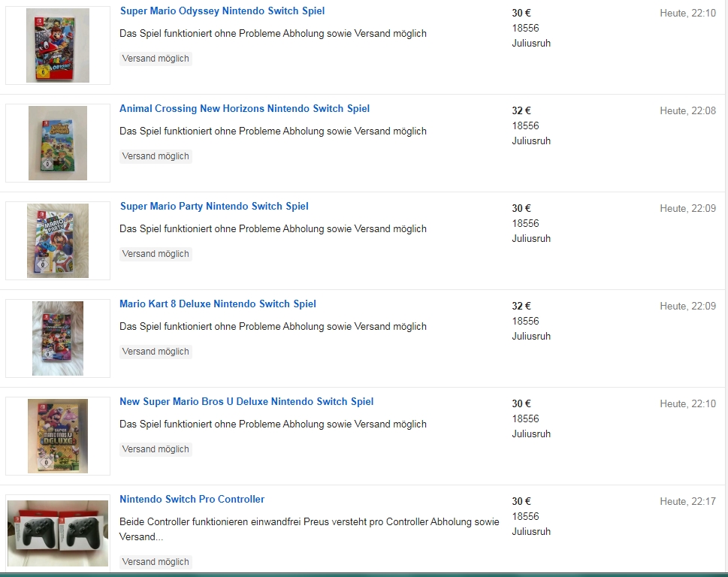Click description under New Super Mario Bros U
Image resolution: width=728 pixels, height=577 pixels.
tap(273, 424)
